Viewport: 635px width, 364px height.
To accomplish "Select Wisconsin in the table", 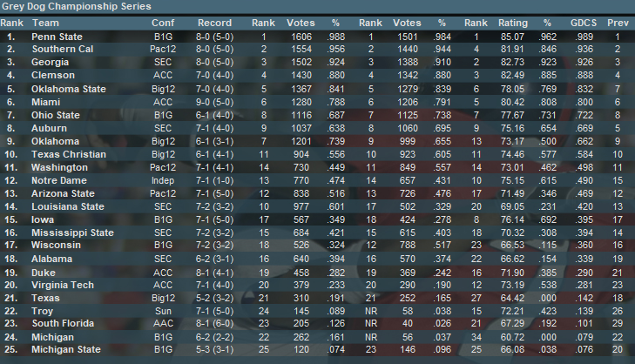I will coord(57,245).
